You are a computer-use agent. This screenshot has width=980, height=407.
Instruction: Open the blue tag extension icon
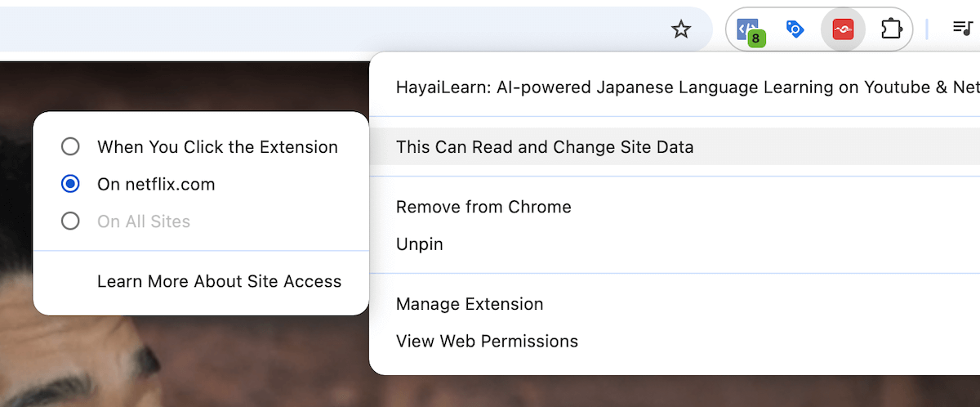(795, 30)
